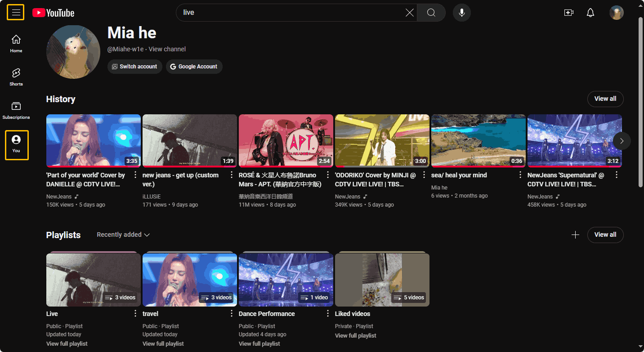View all Playlists
644x352 pixels.
point(605,235)
